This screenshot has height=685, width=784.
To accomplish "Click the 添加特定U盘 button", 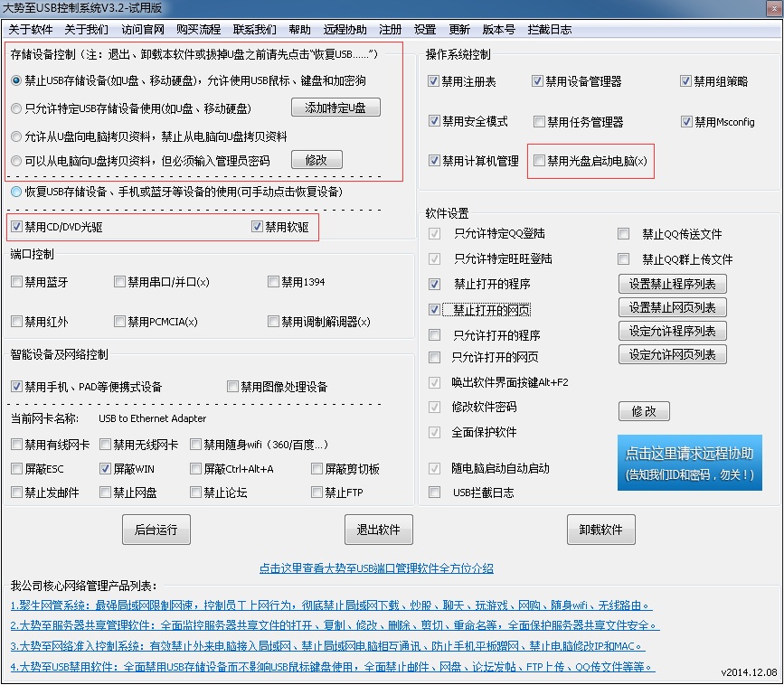I will click(335, 108).
